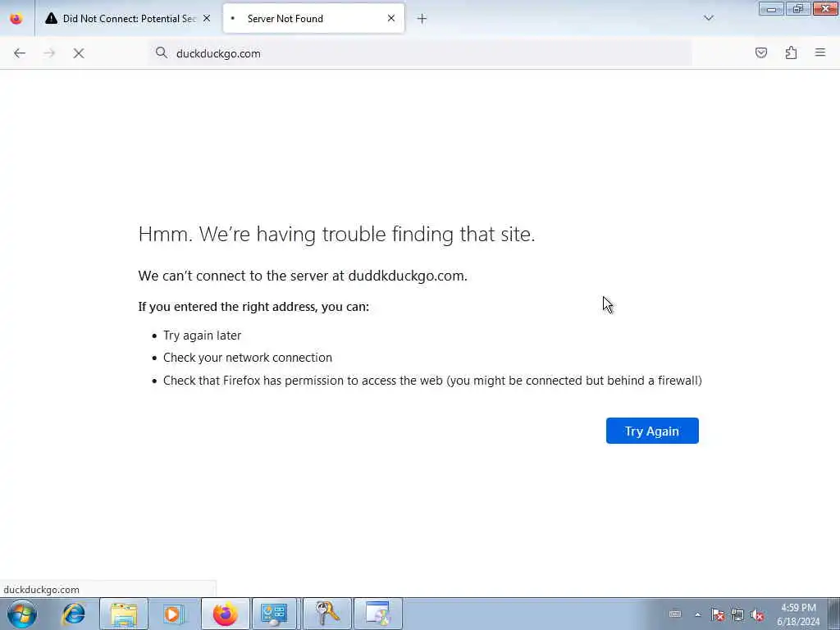The width and height of the screenshot is (840, 630).
Task: Click the Try Again button
Action: 652,431
